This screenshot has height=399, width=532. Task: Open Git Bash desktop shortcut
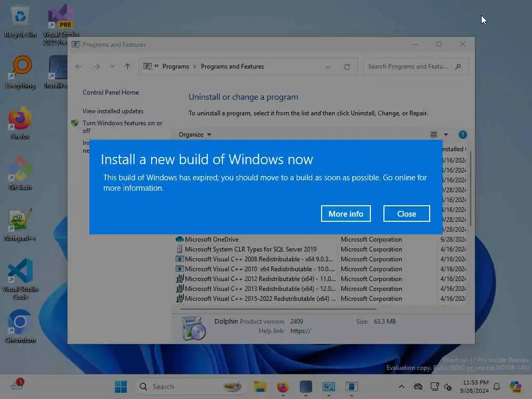(20, 174)
